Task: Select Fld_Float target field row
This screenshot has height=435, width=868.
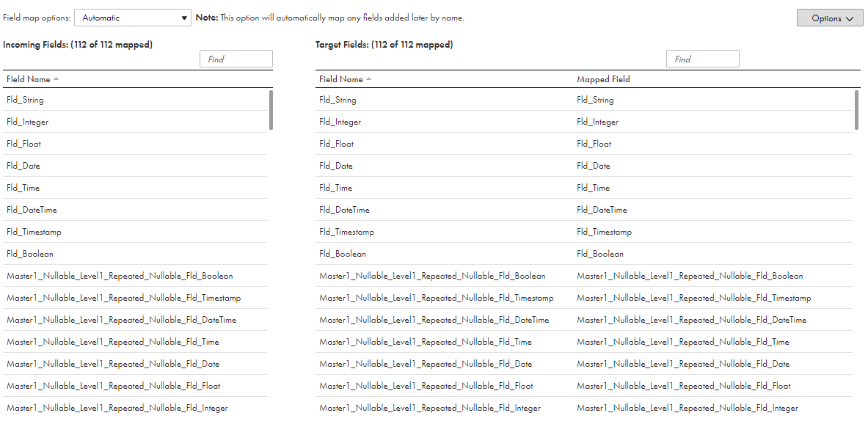Action: pos(336,144)
